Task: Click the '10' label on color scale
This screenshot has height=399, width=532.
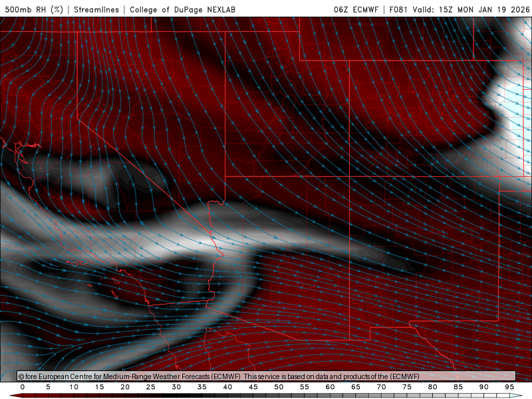Action: [x=74, y=387]
